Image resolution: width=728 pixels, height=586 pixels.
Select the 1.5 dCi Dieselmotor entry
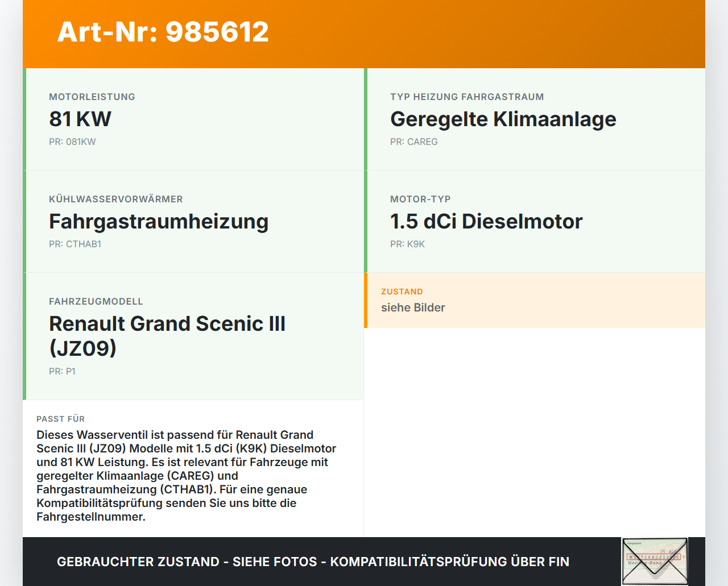486,222
